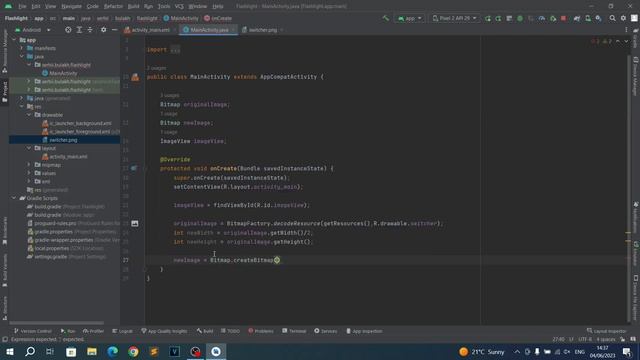640x360 pixels.
Task: Click the red Stop button in the toolbar
Action: 563,18
